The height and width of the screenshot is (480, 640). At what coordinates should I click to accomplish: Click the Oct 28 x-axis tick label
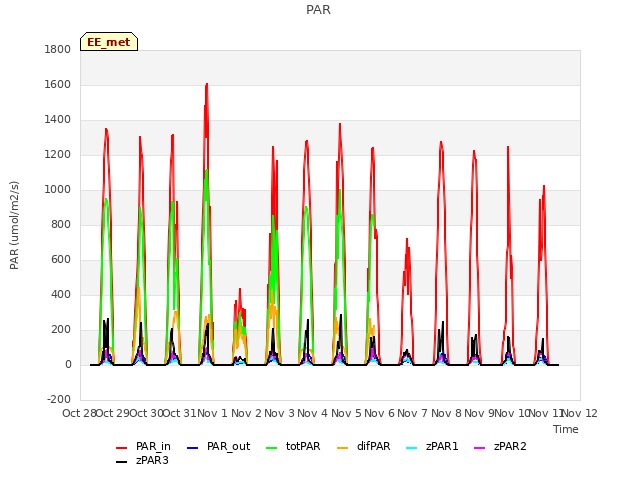pyautogui.click(x=79, y=413)
